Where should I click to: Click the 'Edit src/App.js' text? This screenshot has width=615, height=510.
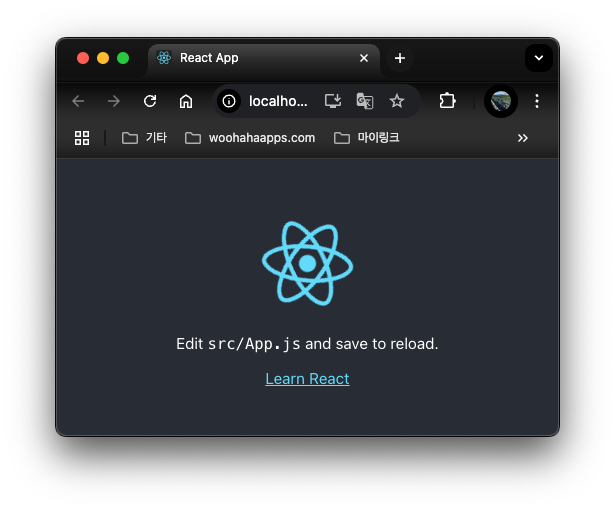tap(238, 344)
